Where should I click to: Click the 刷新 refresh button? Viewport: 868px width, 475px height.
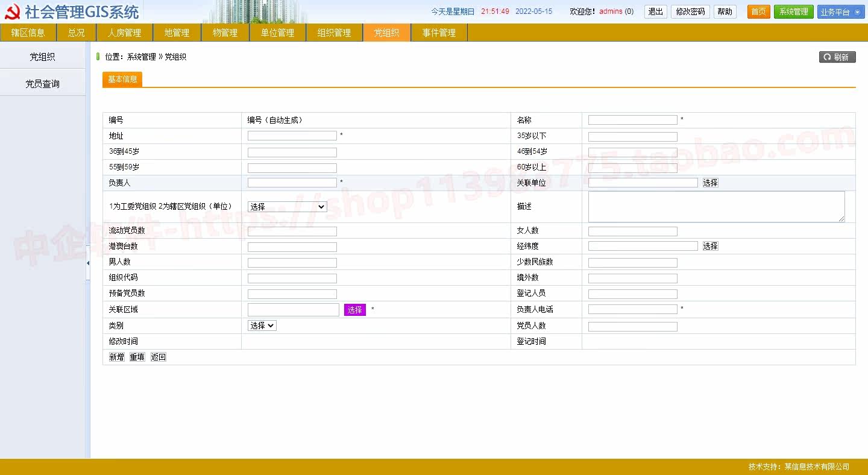tap(837, 57)
